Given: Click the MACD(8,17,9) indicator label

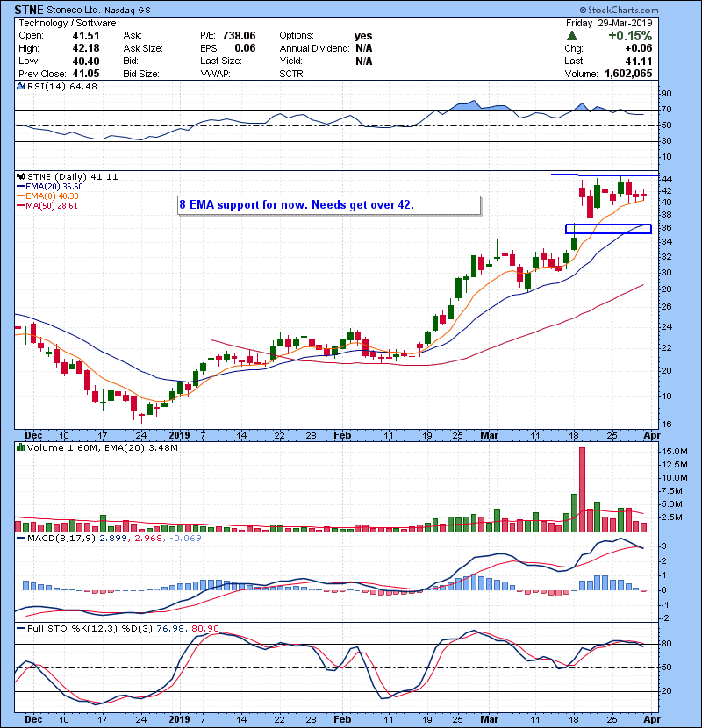Looking at the screenshot, I should pyautogui.click(x=62, y=539).
